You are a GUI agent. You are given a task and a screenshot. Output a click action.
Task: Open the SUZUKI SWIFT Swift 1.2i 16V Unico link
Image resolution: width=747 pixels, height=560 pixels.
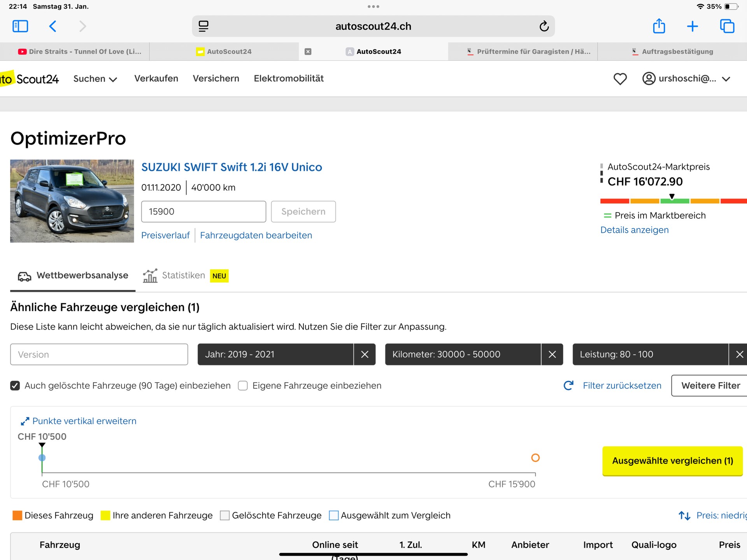tap(231, 167)
